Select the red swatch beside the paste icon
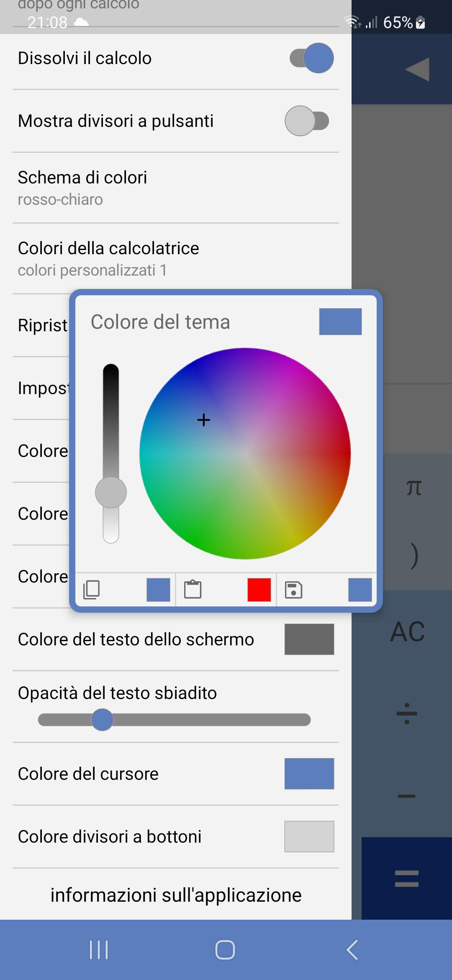452x980 pixels. pos(259,590)
